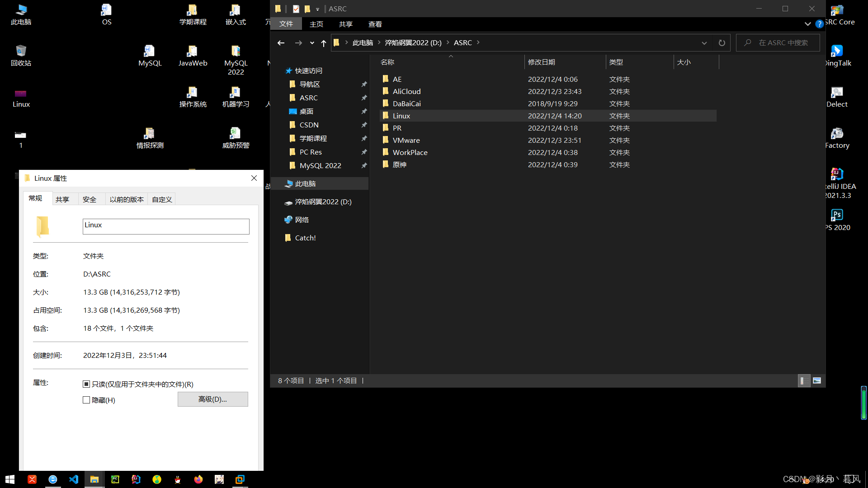Open IntelliJ IDEA taskbar icon
This screenshot has height=488, width=868.
136,479
